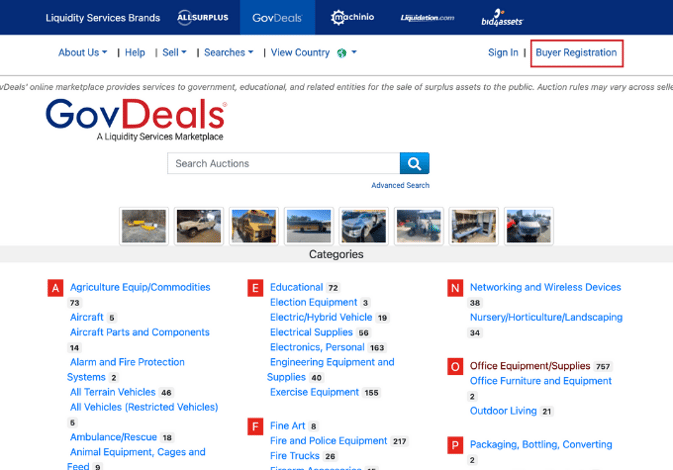Open the AllSurplus brand logo
The height and width of the screenshot is (470, 673).
[x=203, y=18]
